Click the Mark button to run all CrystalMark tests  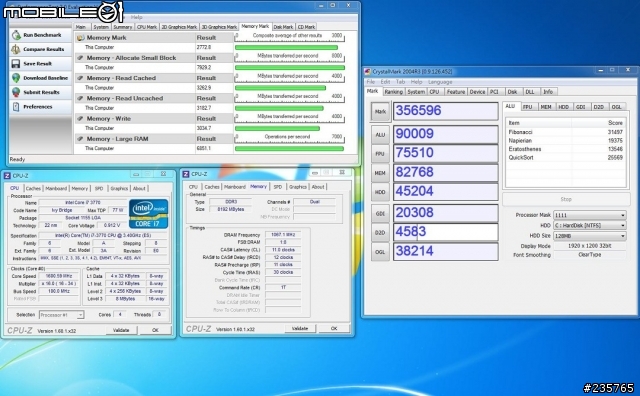click(x=380, y=111)
